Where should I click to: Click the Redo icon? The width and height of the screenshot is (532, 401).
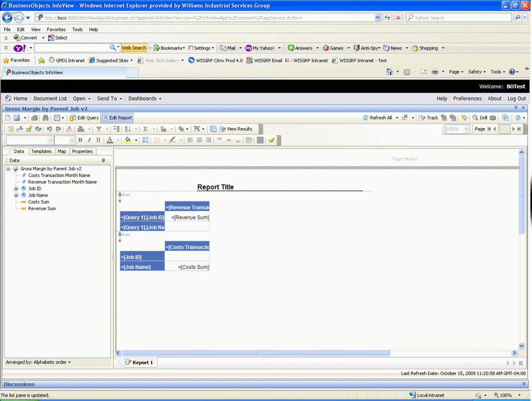coord(59,129)
